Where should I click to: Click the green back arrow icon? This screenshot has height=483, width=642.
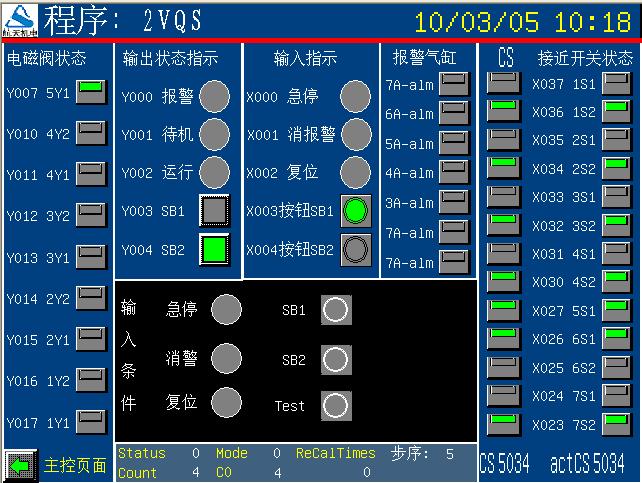click(20, 465)
